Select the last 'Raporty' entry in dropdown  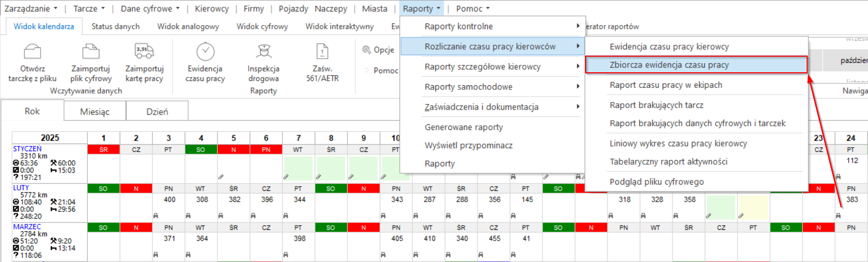click(x=493, y=164)
